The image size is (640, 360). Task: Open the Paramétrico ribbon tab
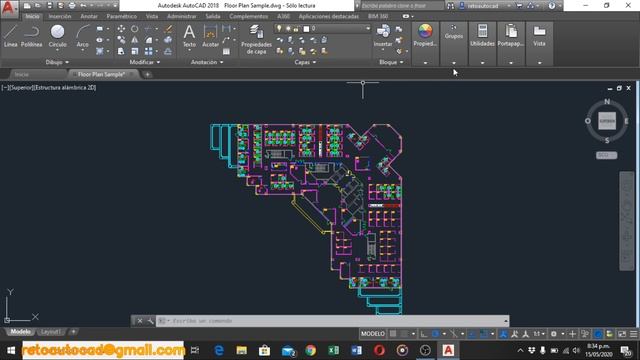point(122,16)
